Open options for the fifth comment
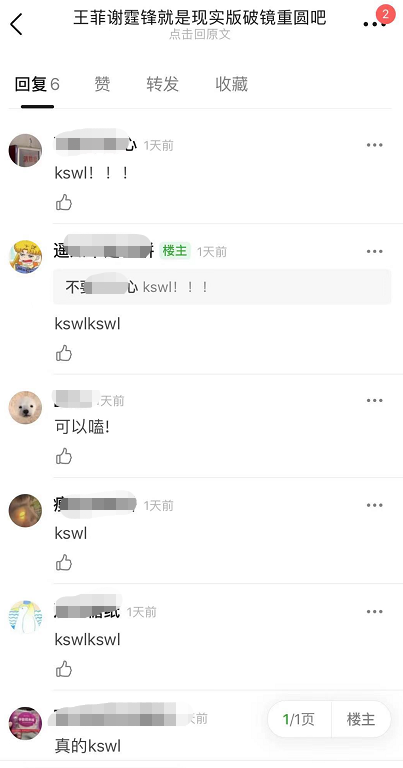 click(375, 611)
